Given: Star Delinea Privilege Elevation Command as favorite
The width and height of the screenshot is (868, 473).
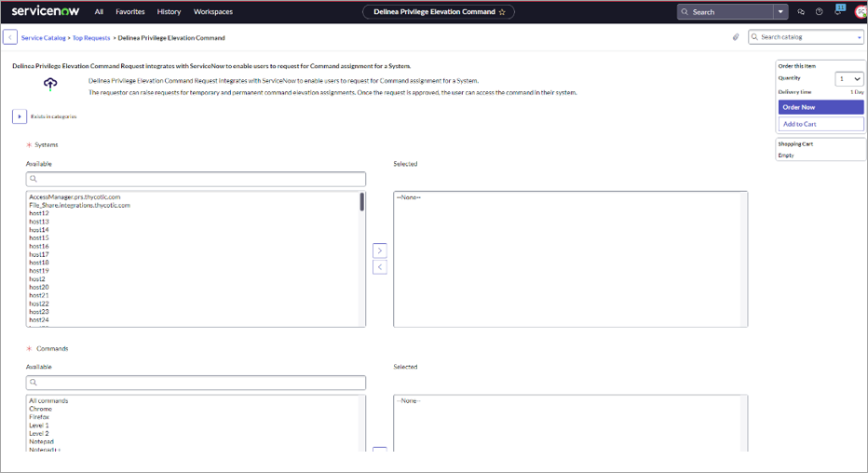Looking at the screenshot, I should (x=502, y=12).
